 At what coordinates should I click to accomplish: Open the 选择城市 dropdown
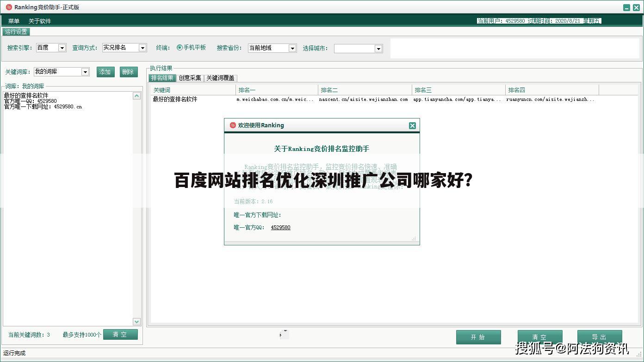tap(358, 48)
